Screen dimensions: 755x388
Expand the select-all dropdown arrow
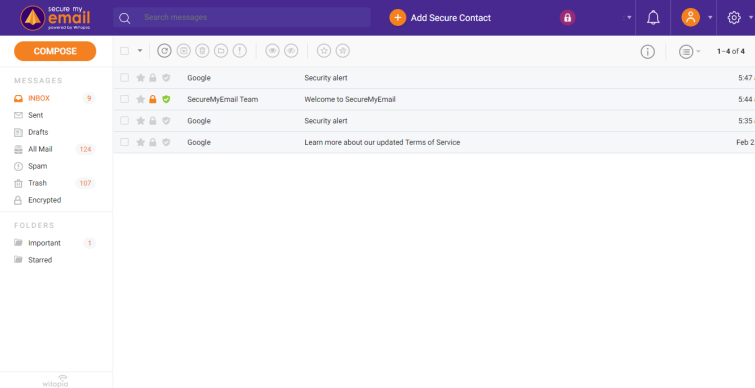click(x=140, y=51)
